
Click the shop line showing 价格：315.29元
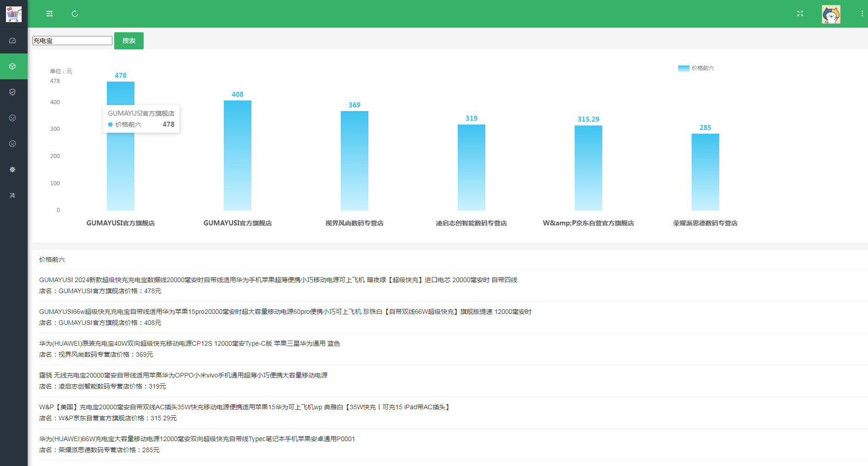point(108,418)
